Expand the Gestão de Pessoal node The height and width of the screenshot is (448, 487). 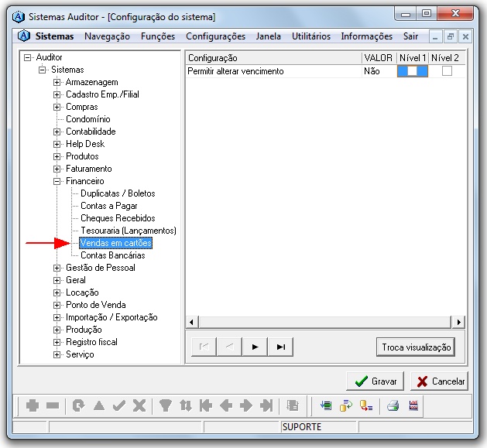pos(57,268)
